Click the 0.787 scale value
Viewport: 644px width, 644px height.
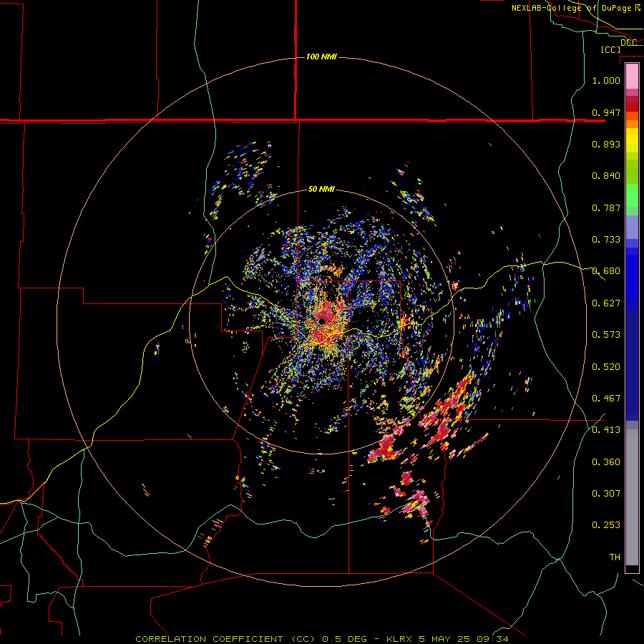606,208
